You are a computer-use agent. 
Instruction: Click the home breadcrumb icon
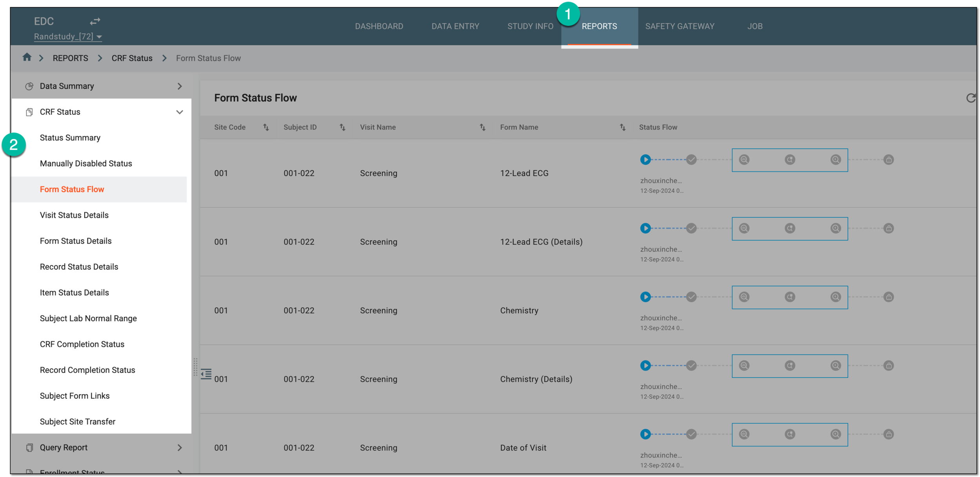27,57
